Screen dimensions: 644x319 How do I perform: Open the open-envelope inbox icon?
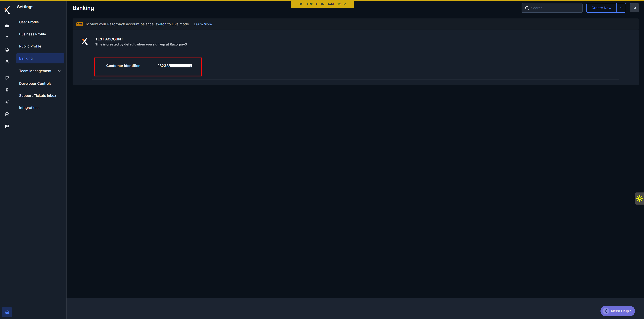(7, 114)
